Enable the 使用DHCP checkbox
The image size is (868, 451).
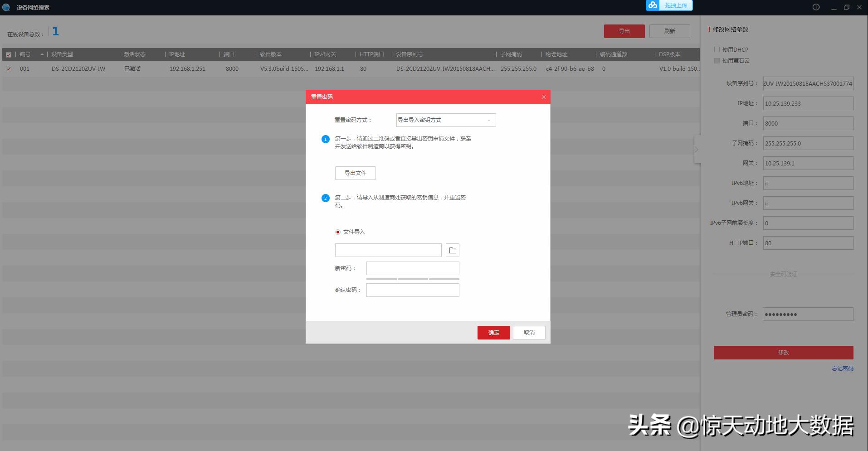point(717,49)
